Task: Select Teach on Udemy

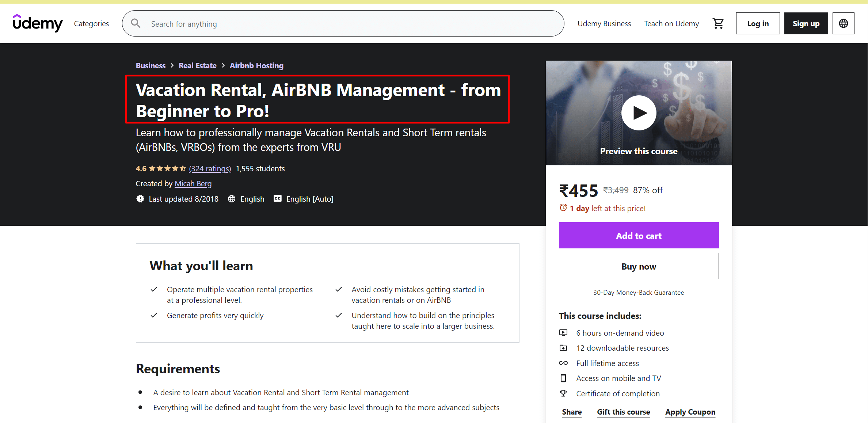Action: click(x=671, y=23)
